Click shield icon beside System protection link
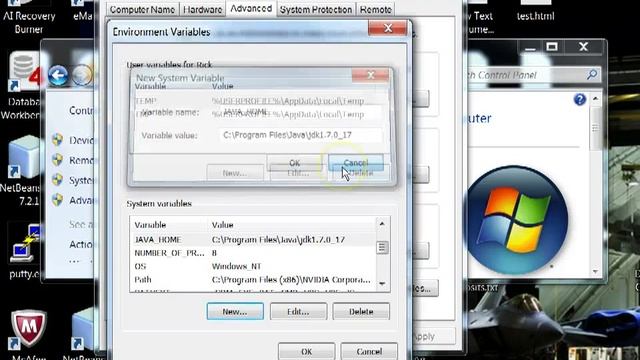 [x=58, y=180]
